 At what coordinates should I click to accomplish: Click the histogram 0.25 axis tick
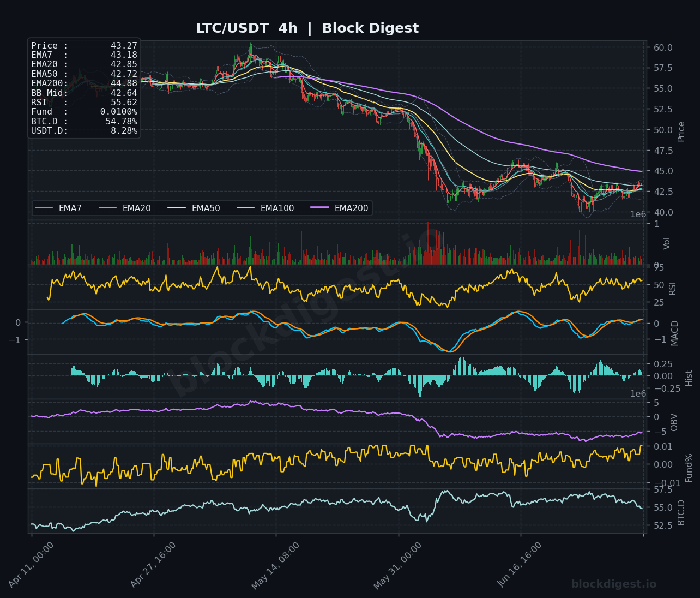663,364
